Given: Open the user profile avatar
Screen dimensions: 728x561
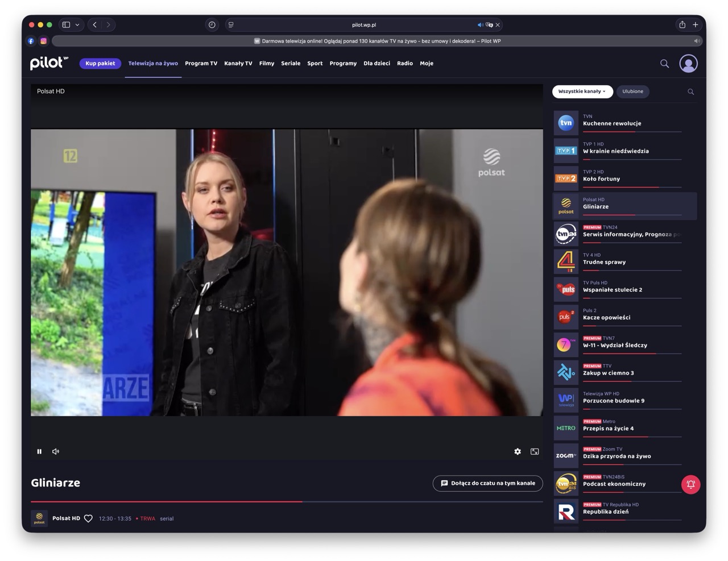Looking at the screenshot, I should click(688, 64).
